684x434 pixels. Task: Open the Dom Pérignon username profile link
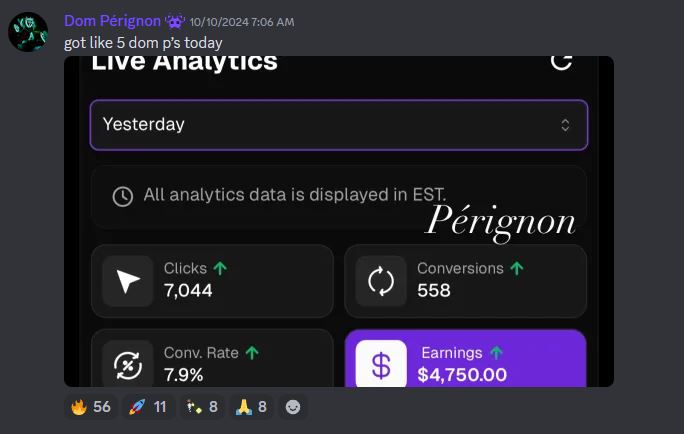[113, 21]
